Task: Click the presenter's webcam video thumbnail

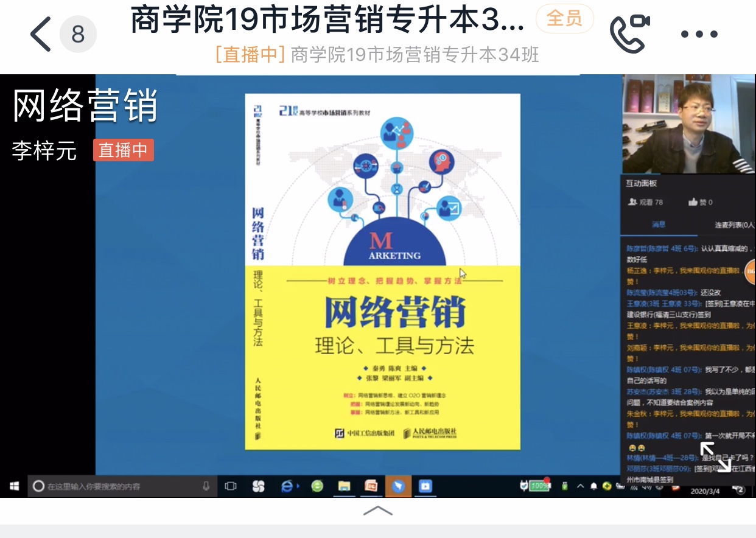Action: coord(688,124)
